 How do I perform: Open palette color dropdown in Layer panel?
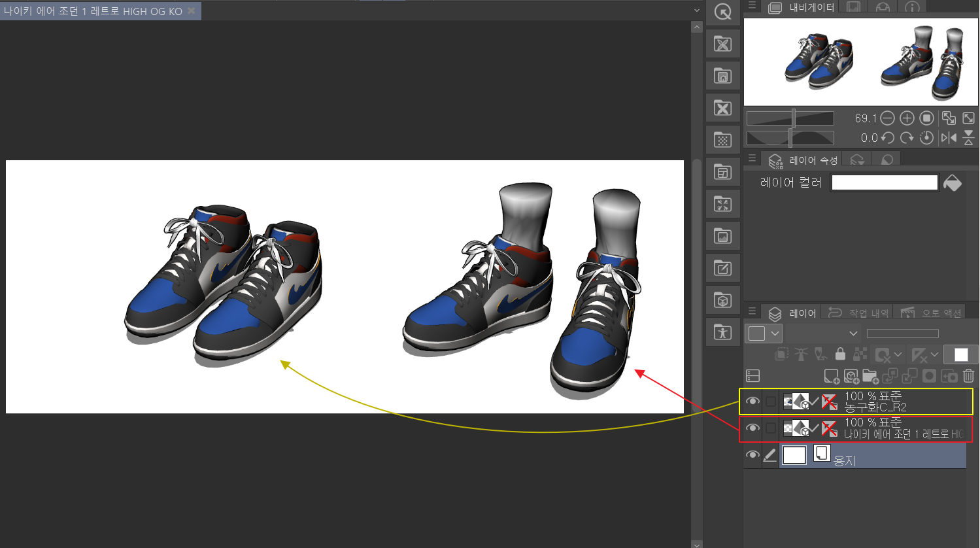tap(764, 334)
